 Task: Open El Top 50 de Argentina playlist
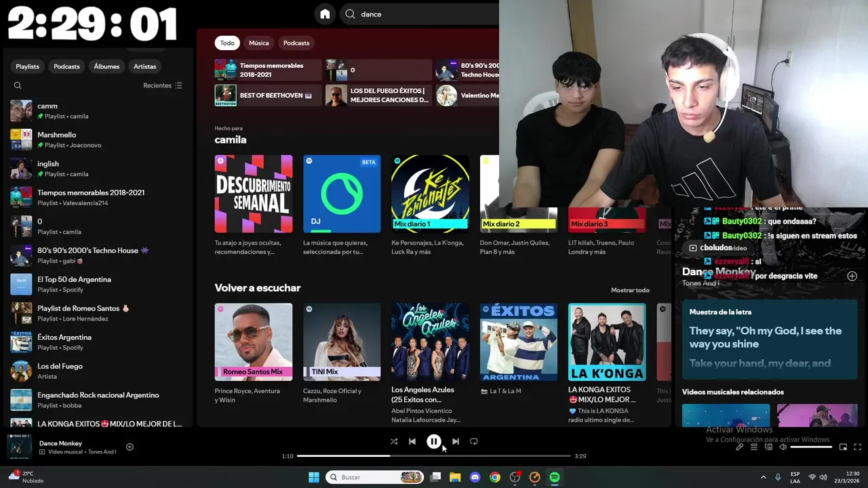[x=96, y=284]
